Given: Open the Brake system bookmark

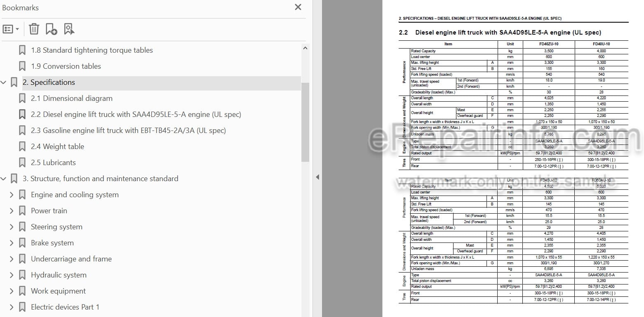Looking at the screenshot, I should click(52, 243).
